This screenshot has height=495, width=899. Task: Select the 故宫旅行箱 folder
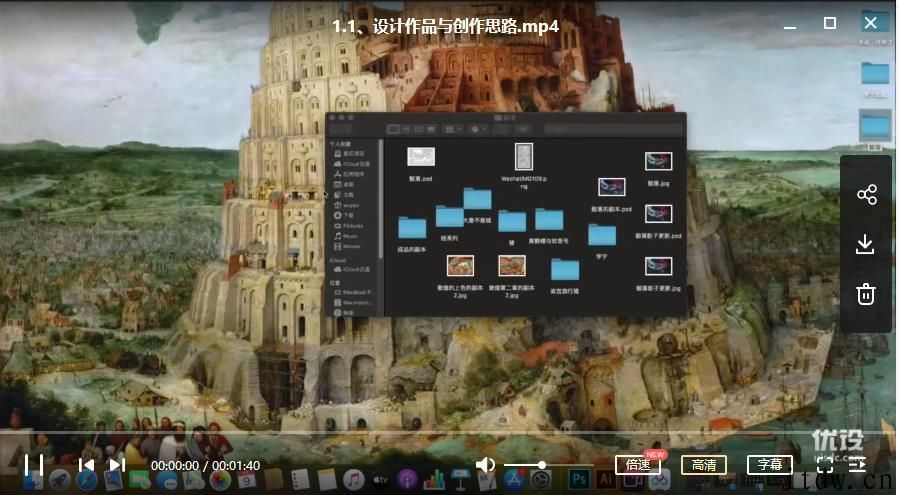[x=565, y=270]
